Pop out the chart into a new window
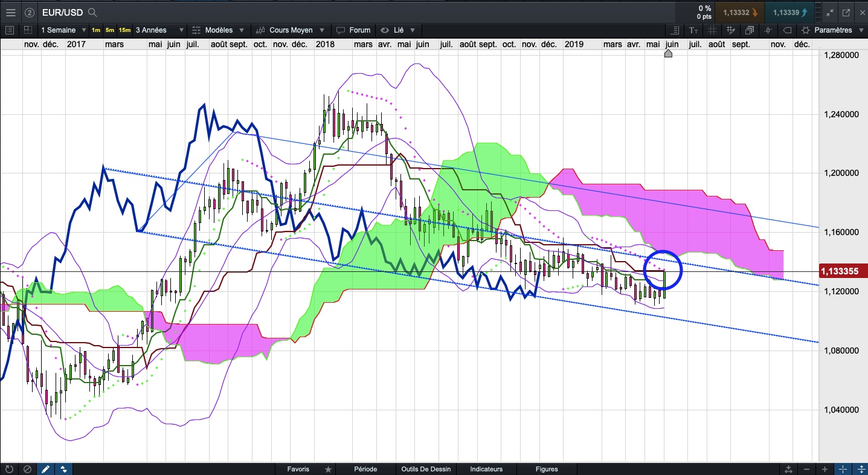Viewport: 868px width, 475px height. 846,12
